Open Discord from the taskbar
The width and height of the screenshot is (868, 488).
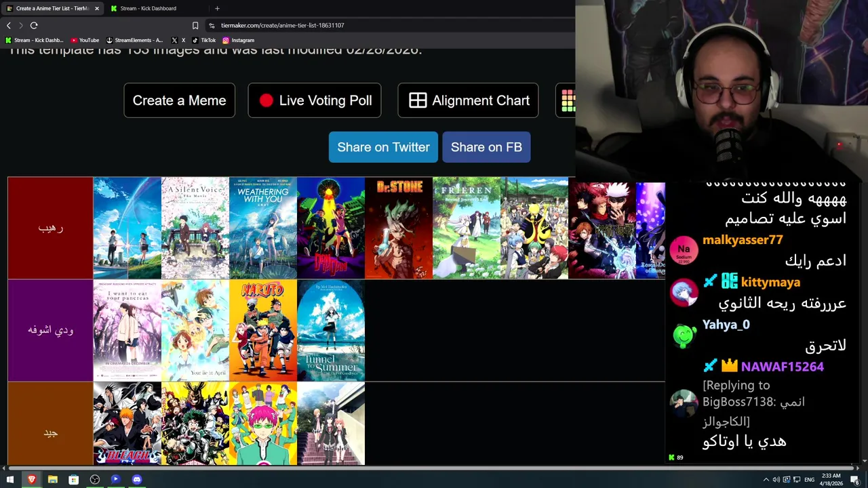[136, 479]
